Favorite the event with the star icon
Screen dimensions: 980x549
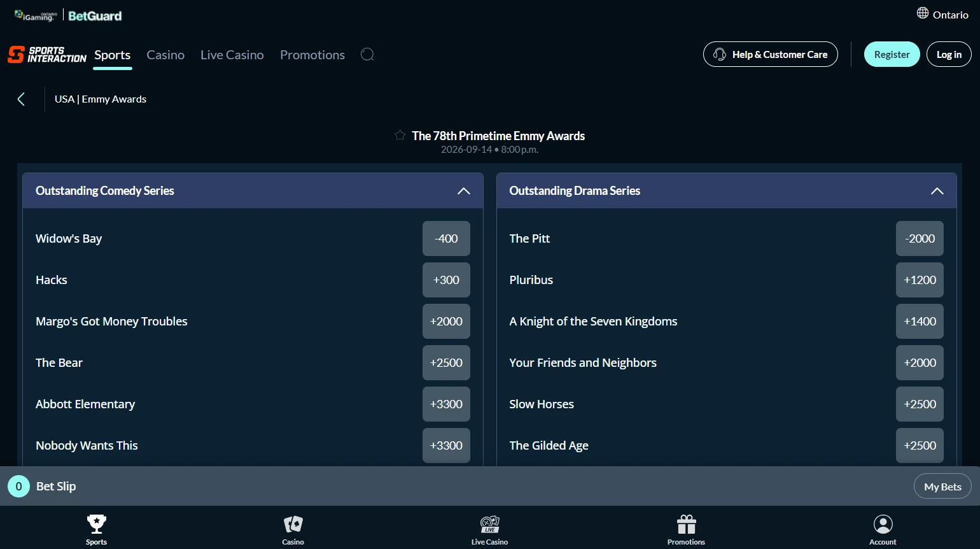click(400, 135)
